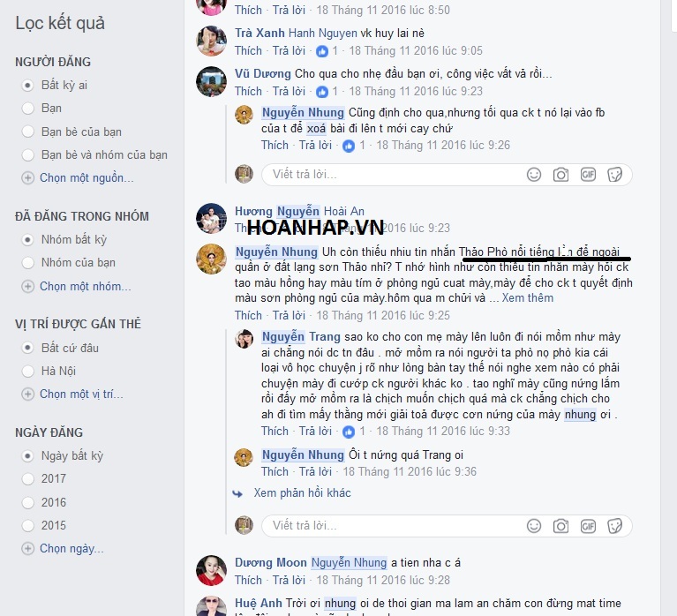Open Vũ Dương's profile picture thumbnail

coord(211,81)
